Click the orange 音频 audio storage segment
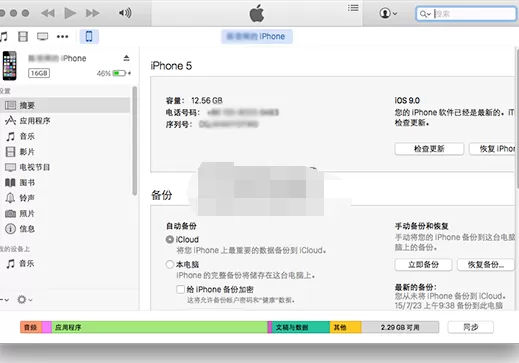Image resolution: width=519 pixels, height=363 pixels. (x=31, y=327)
